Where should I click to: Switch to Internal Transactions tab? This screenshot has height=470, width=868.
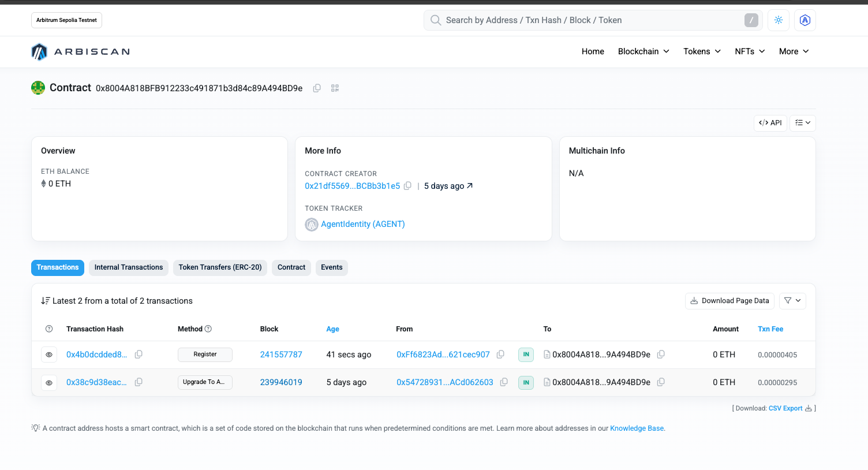click(x=129, y=267)
